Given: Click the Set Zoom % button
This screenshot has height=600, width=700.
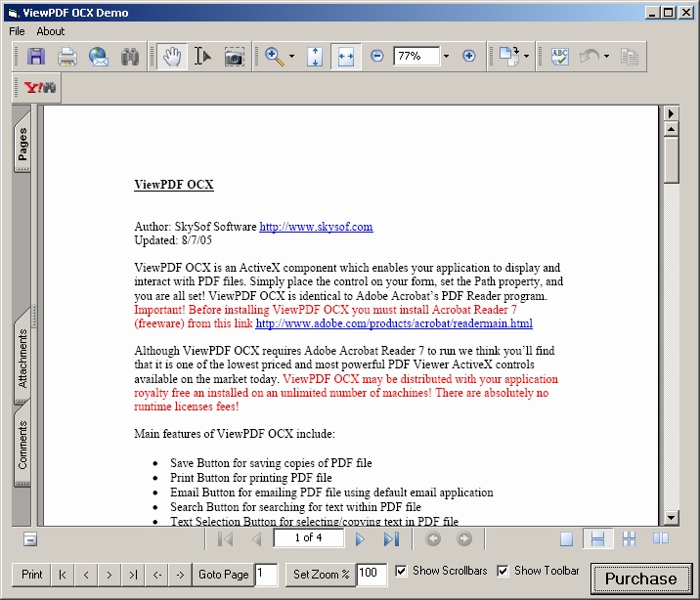Looking at the screenshot, I should click(321, 575).
